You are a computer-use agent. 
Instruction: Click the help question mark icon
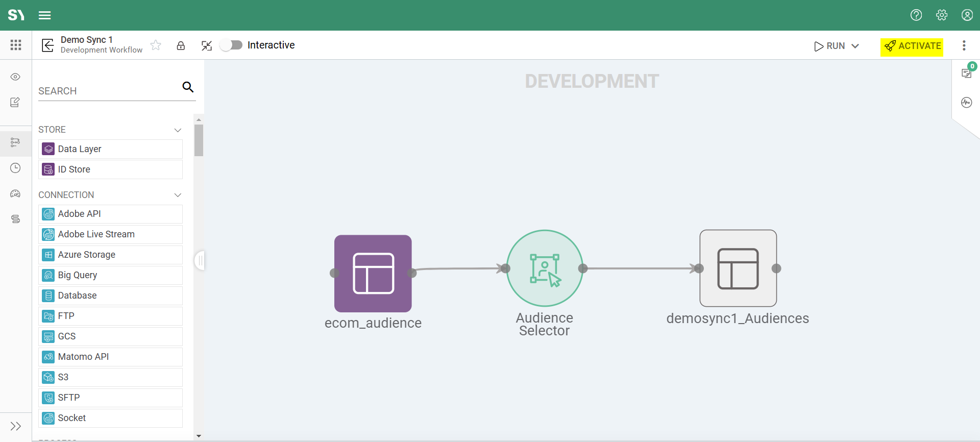(916, 15)
